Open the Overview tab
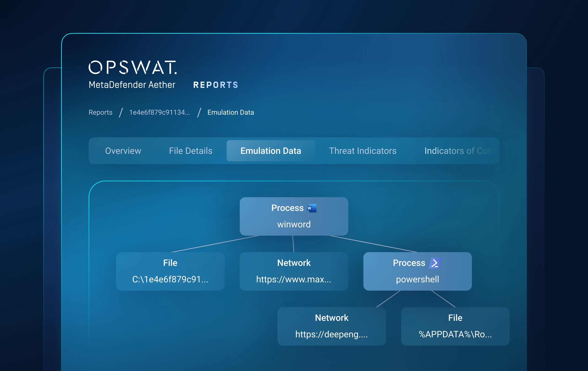588x371 pixels. (123, 151)
